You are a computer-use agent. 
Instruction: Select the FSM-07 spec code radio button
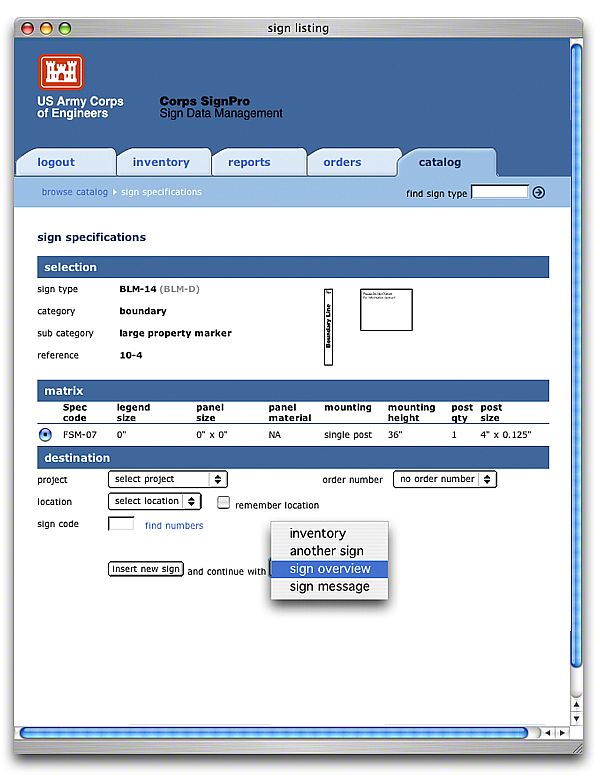click(x=45, y=434)
